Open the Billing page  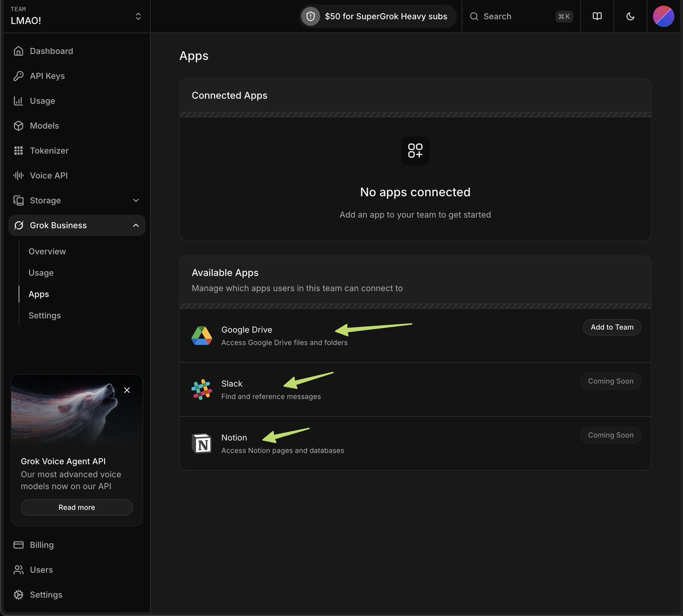pyautogui.click(x=42, y=545)
